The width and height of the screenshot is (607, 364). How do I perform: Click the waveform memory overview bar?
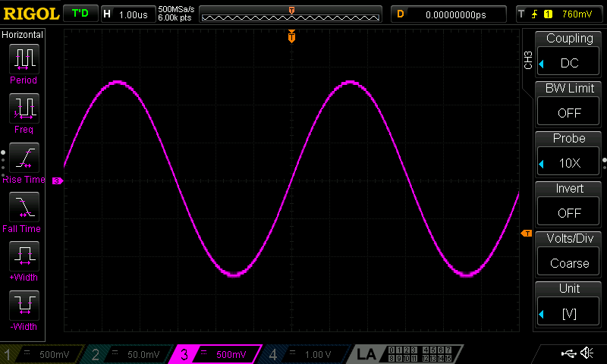pos(291,14)
